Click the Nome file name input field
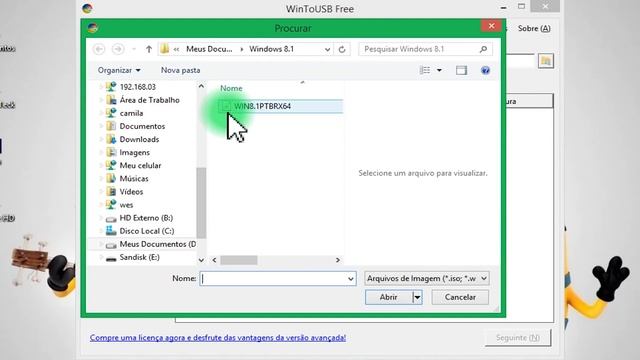 278,278
